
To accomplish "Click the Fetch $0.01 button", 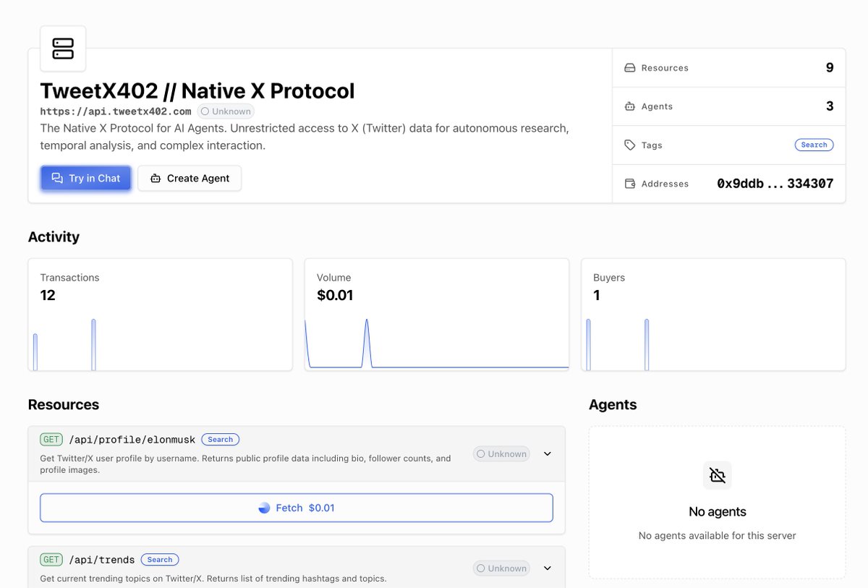I will click(297, 508).
